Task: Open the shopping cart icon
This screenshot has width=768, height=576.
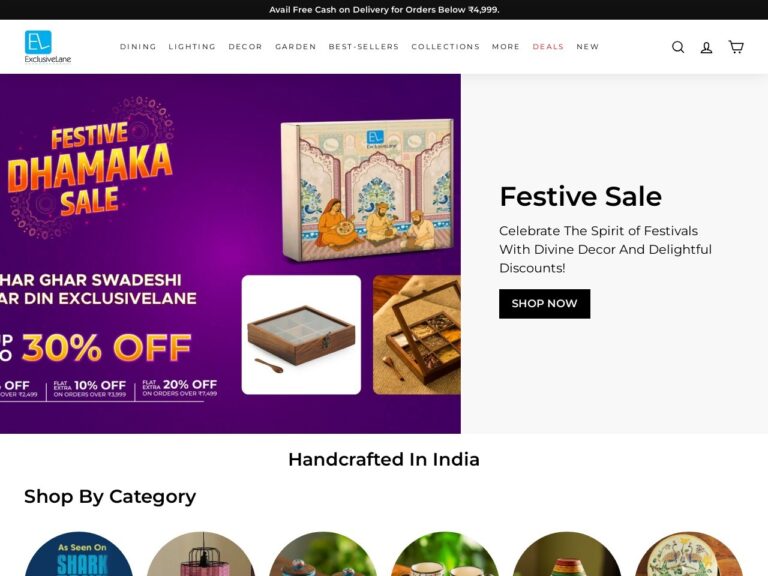Action: (736, 47)
